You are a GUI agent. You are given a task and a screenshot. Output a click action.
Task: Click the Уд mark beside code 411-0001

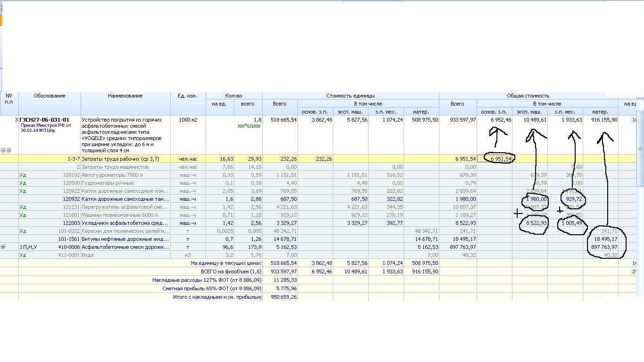click(23, 255)
